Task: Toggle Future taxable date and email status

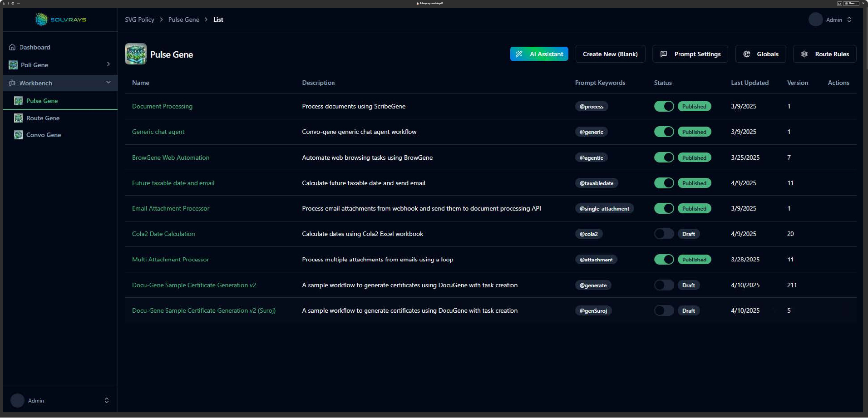Action: click(664, 183)
